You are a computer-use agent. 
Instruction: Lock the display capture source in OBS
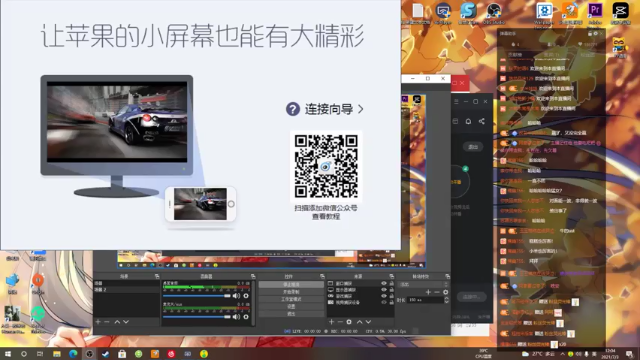pyautogui.click(x=391, y=290)
